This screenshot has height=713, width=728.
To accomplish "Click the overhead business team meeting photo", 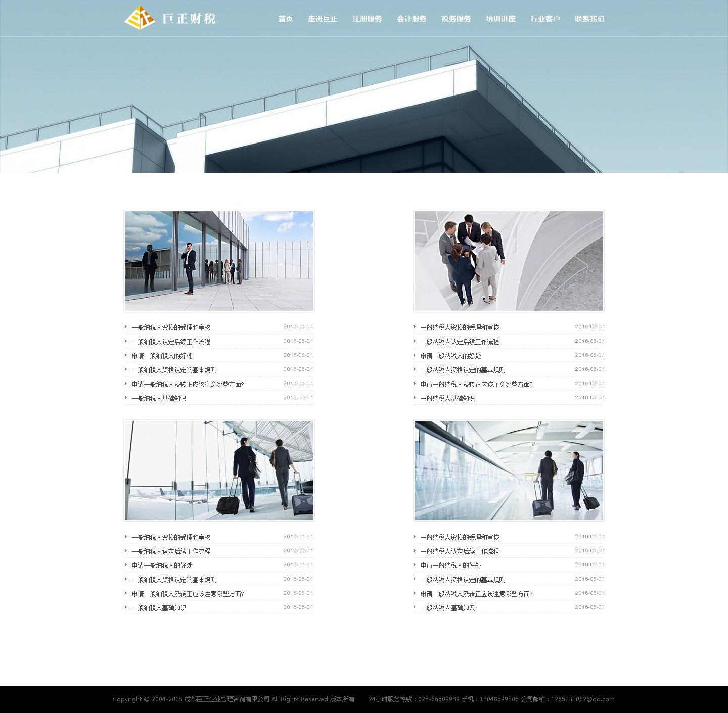I will point(509,261).
